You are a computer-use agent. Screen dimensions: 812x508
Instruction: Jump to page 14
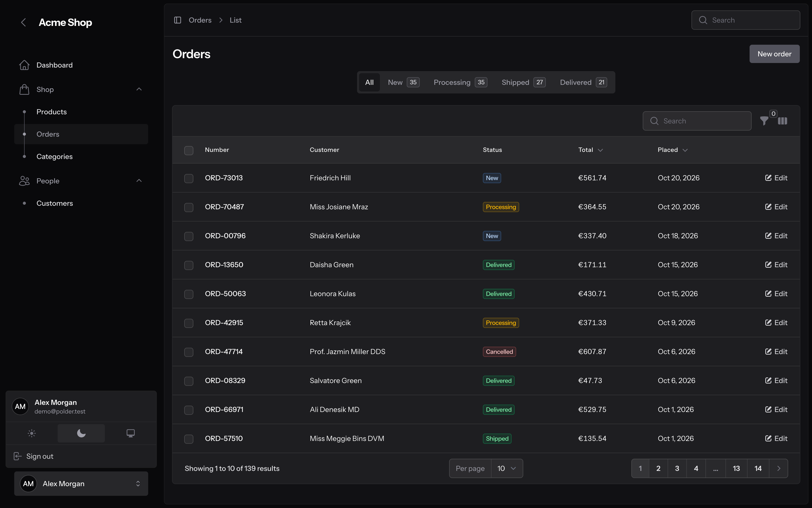(x=758, y=468)
